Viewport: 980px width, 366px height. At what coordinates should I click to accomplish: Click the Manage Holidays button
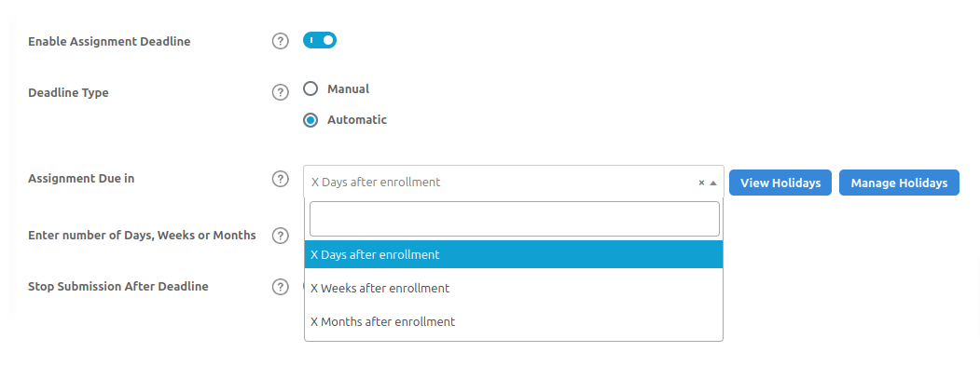click(899, 183)
